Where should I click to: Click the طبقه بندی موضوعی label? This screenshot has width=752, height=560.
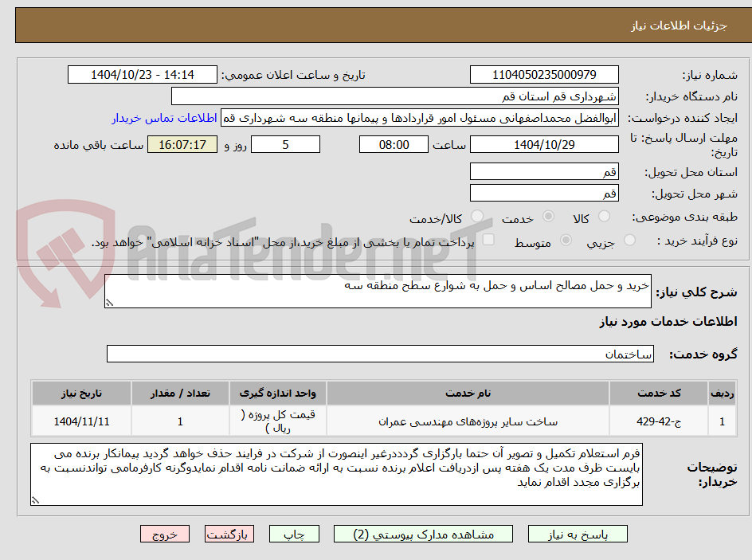(x=684, y=217)
